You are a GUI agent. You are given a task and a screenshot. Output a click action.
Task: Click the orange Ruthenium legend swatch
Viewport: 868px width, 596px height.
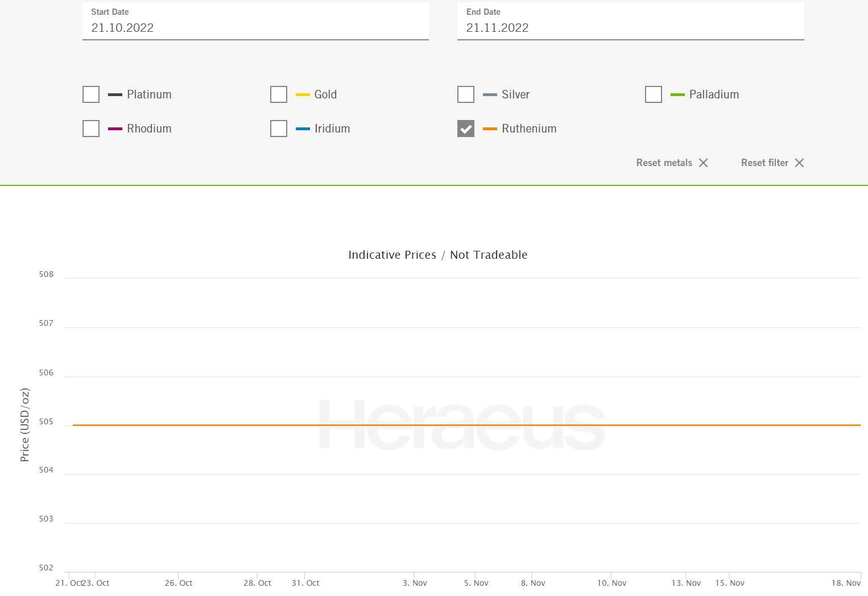tap(490, 129)
